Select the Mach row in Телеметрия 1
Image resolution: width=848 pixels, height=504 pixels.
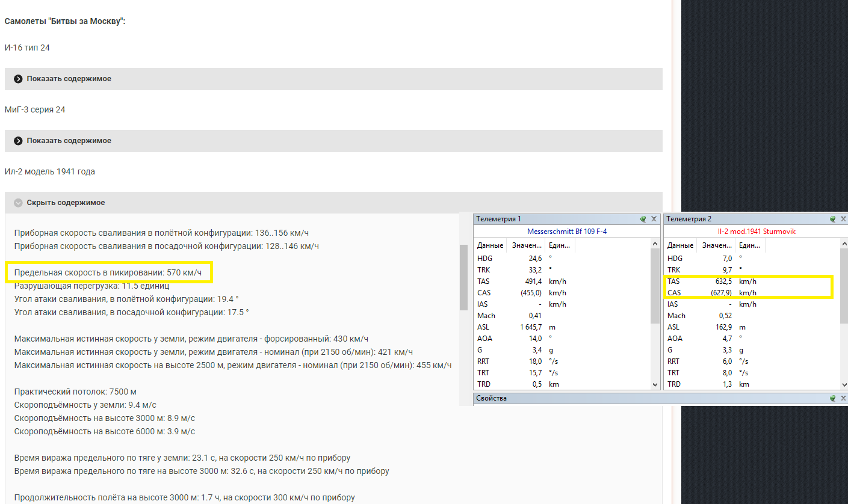(x=562, y=316)
